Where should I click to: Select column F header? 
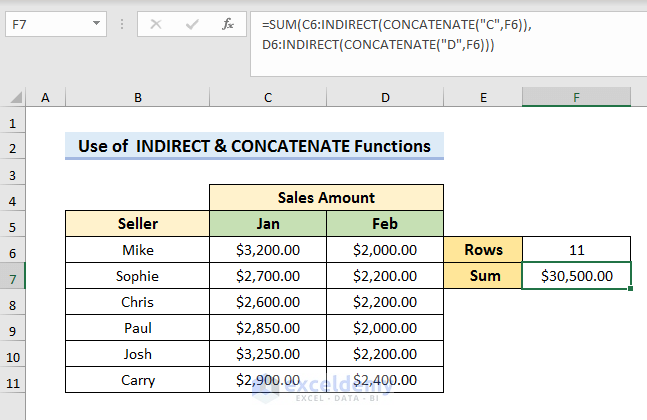[576, 97]
